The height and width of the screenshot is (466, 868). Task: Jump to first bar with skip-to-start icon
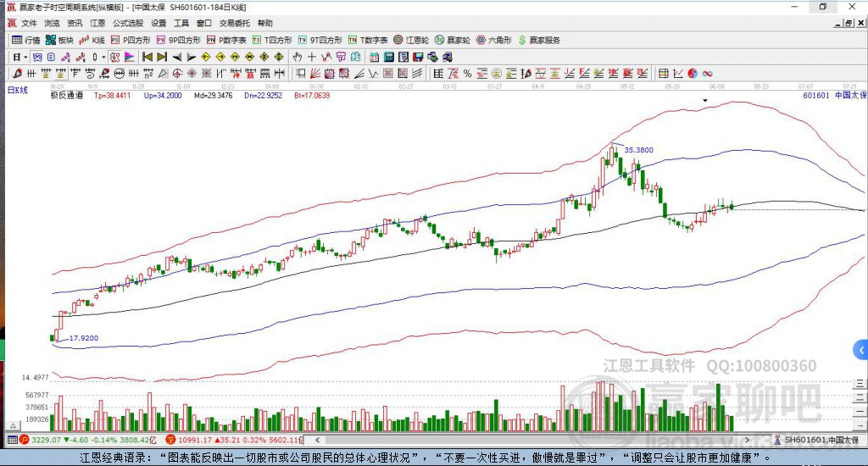click(x=147, y=57)
